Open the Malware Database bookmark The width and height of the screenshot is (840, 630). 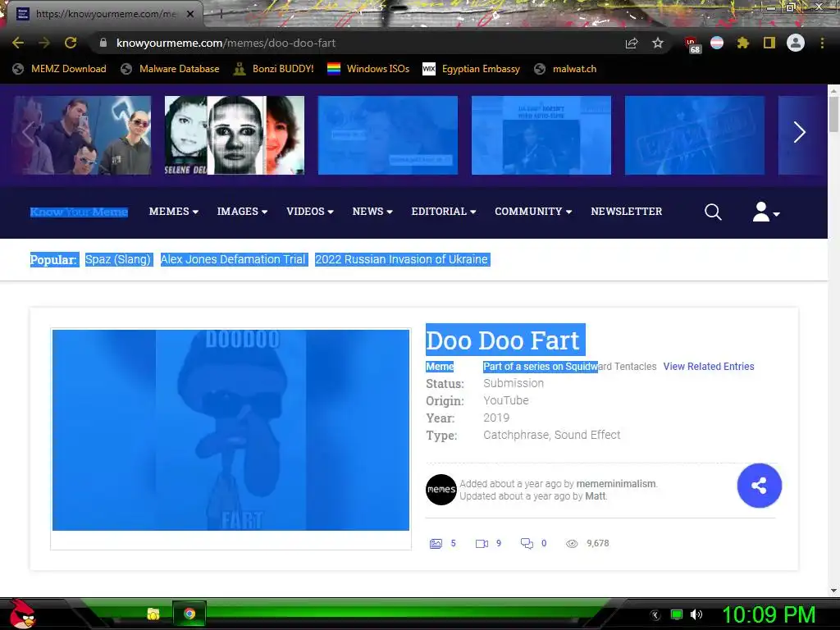click(171, 69)
